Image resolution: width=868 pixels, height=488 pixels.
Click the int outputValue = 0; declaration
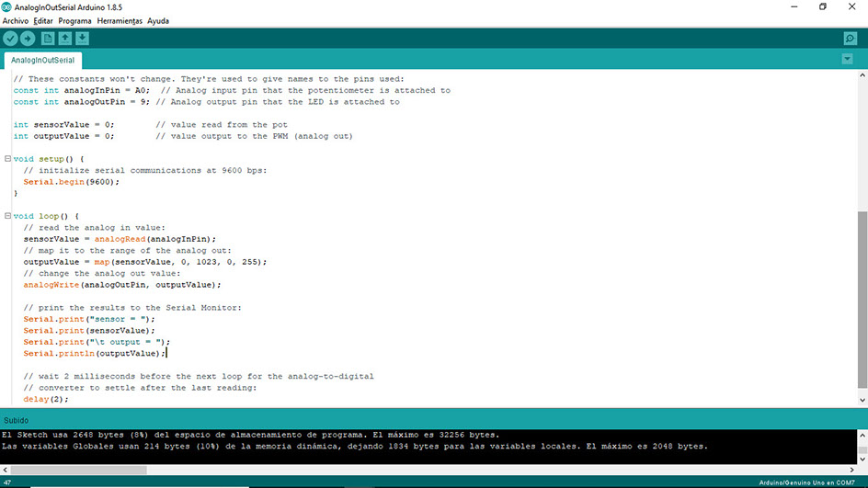pos(63,136)
